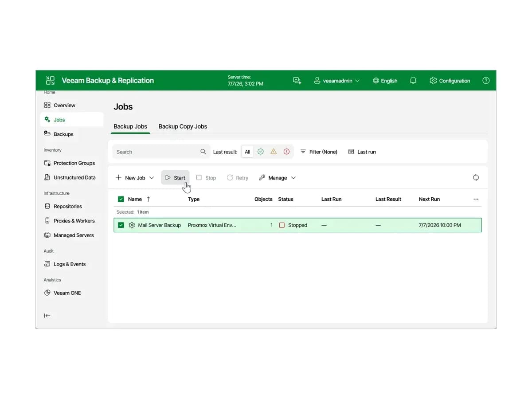This screenshot has height=399, width=532.
Task: Click the Repositories database icon
Action: (47, 207)
